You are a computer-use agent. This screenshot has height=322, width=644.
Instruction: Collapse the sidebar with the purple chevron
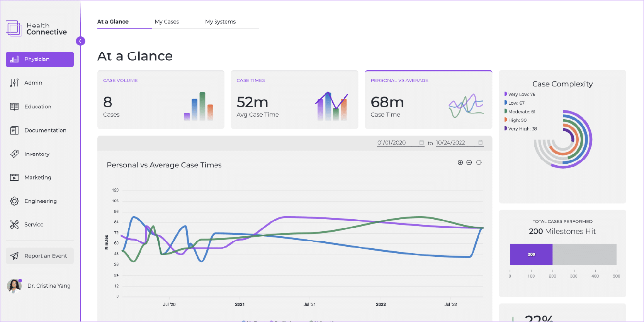tap(80, 41)
